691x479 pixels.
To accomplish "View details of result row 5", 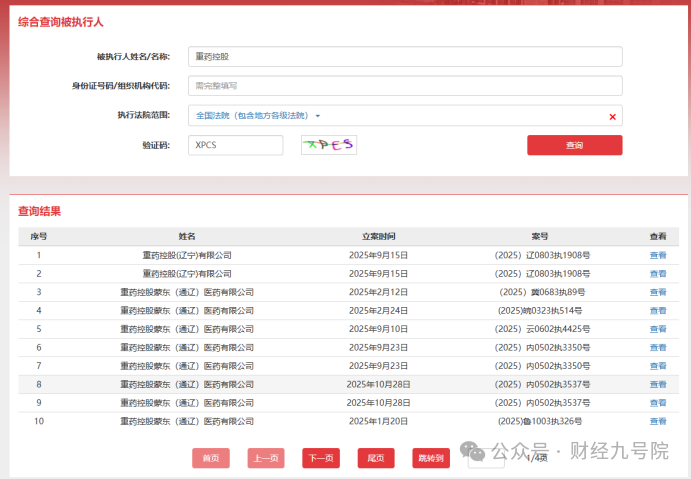I will (658, 329).
